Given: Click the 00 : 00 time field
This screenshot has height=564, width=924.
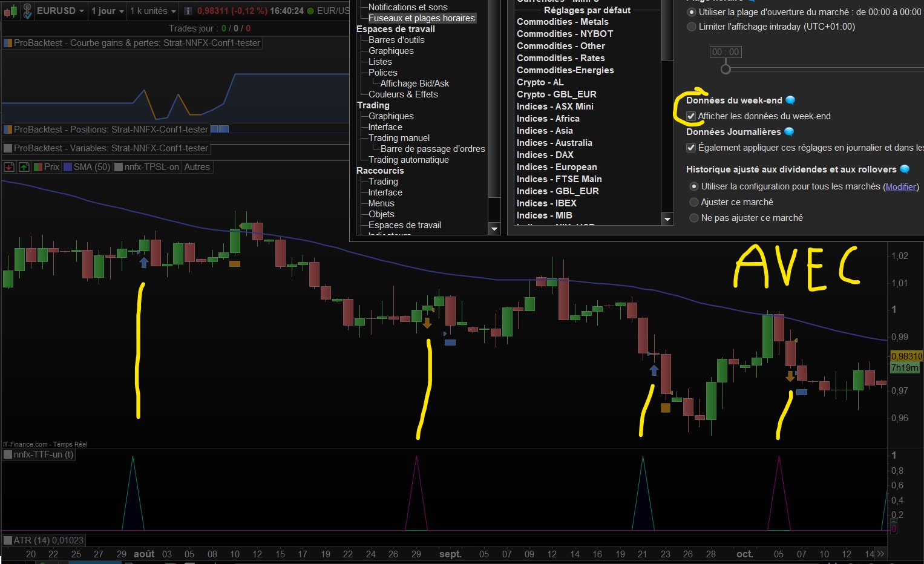Looking at the screenshot, I should (726, 52).
